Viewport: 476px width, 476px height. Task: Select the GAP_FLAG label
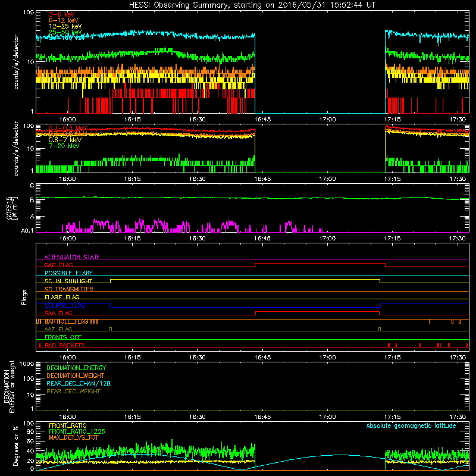point(58,265)
